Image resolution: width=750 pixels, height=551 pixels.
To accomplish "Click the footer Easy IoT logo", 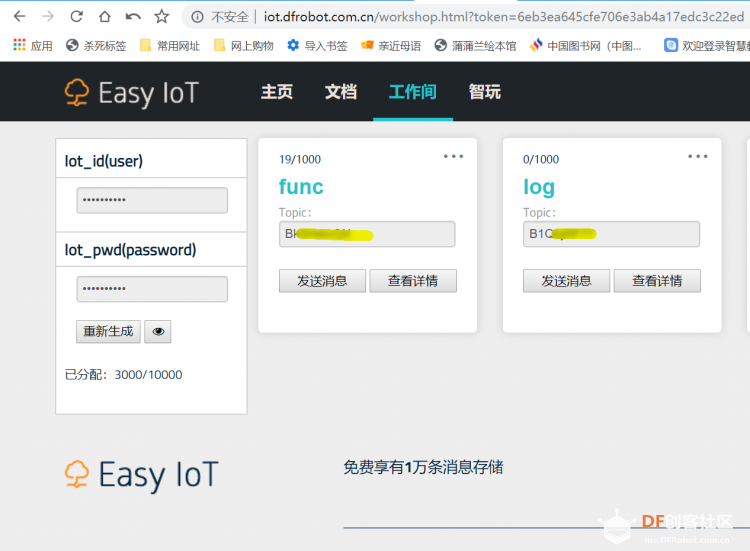I will 142,475.
